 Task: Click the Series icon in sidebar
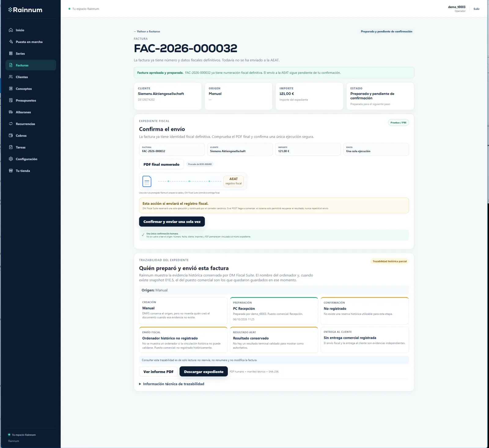click(x=11, y=53)
